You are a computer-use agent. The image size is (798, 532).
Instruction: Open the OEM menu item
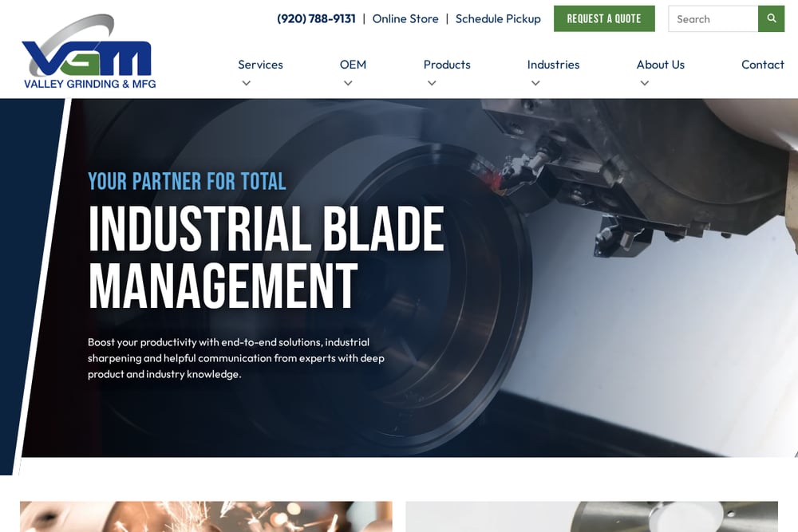point(353,65)
